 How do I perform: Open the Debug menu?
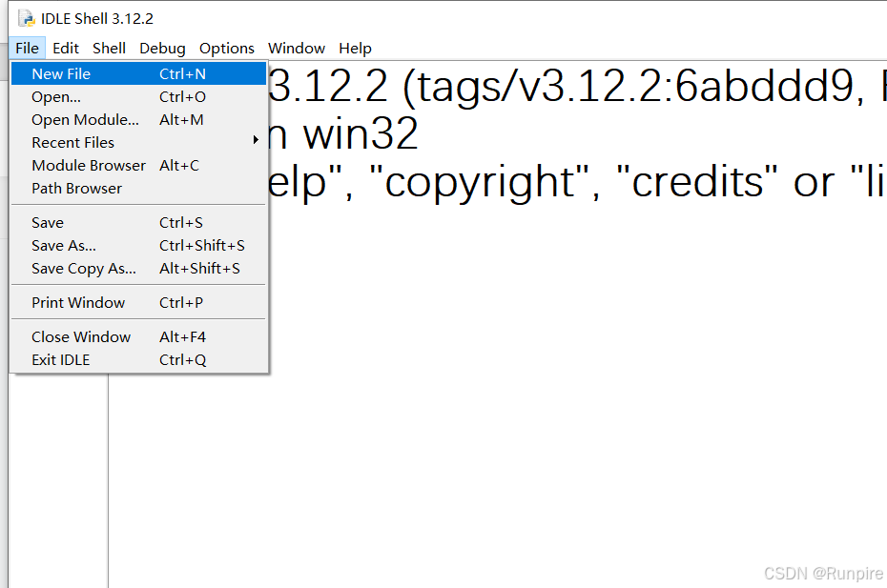click(x=162, y=48)
